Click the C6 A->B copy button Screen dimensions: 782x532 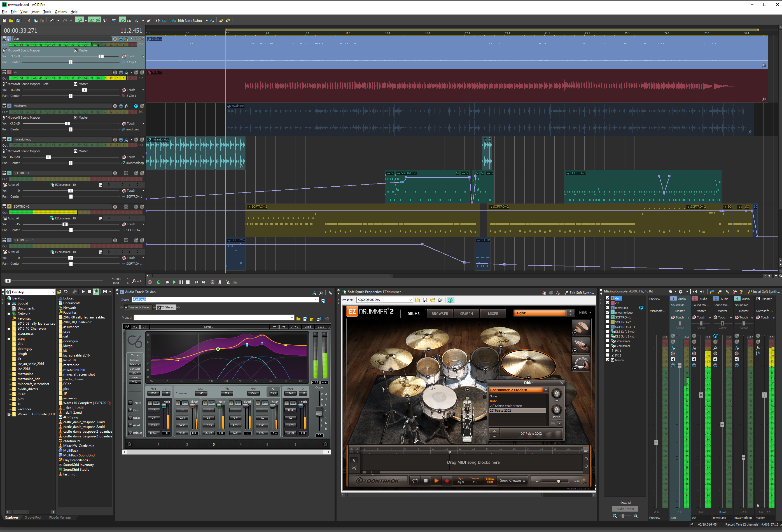295,327
